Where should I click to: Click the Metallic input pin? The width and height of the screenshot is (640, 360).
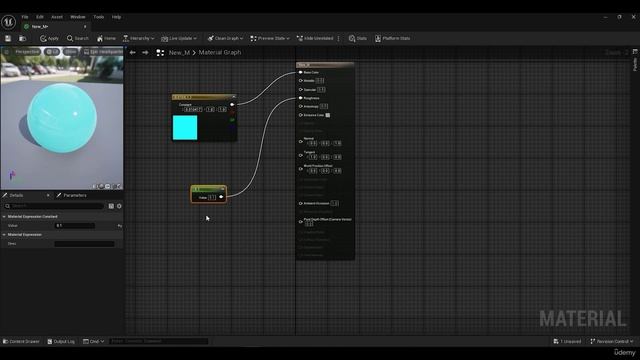click(x=300, y=81)
